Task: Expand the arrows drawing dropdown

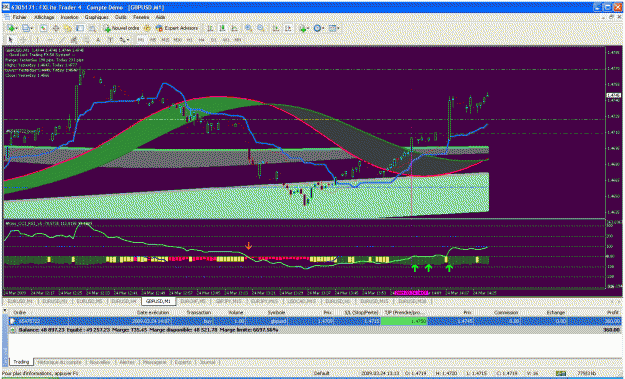Action: 124,39
